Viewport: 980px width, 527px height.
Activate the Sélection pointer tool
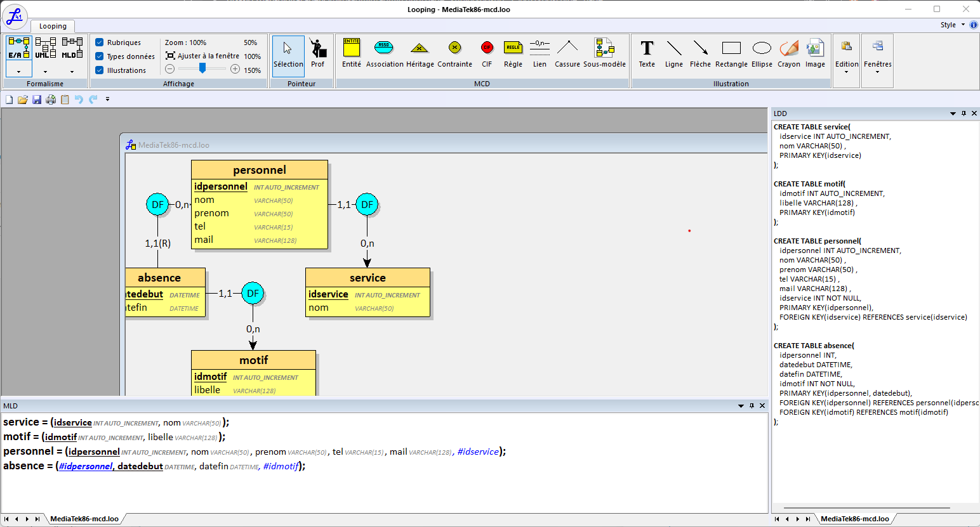[x=288, y=56]
